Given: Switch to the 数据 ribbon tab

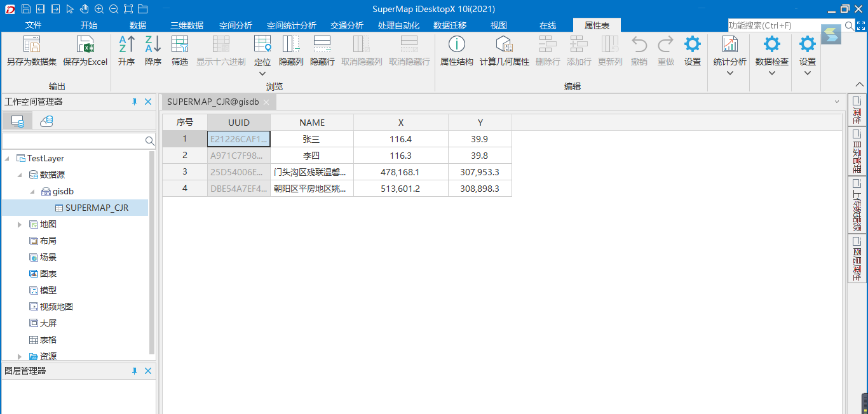Looking at the screenshot, I should (138, 25).
